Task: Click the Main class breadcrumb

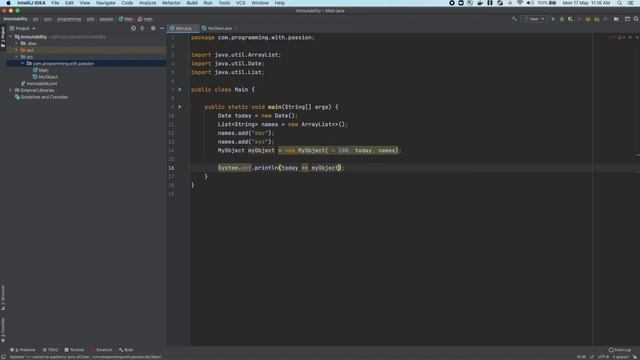Action: click(x=126, y=19)
